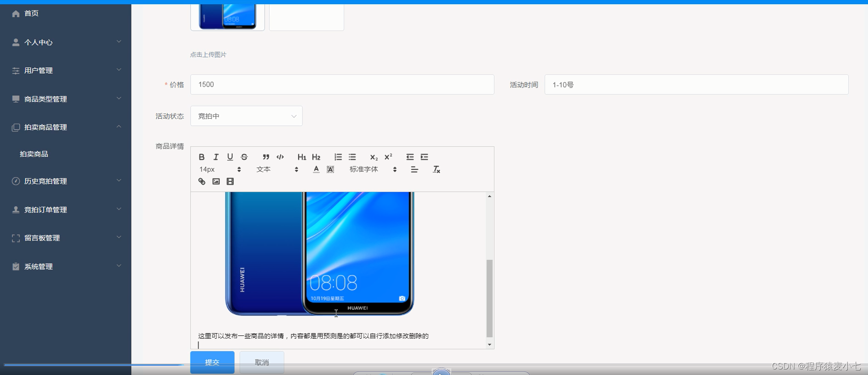Click the 取消 cancel button
Image resolution: width=868 pixels, height=375 pixels.
[262, 362]
